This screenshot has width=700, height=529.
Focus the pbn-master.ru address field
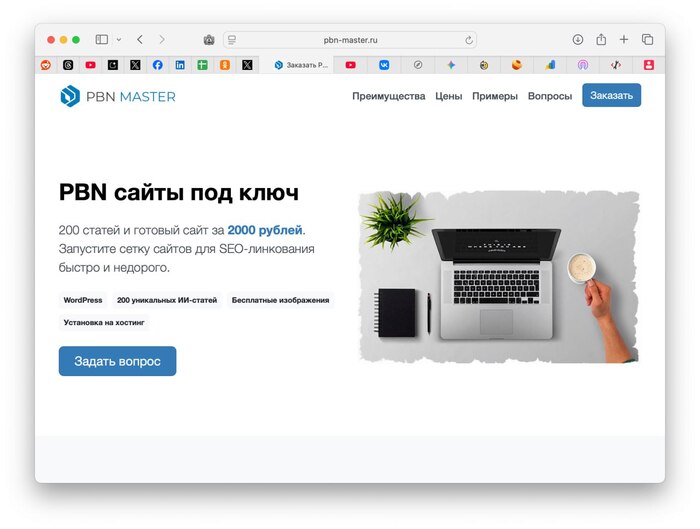coord(350,40)
